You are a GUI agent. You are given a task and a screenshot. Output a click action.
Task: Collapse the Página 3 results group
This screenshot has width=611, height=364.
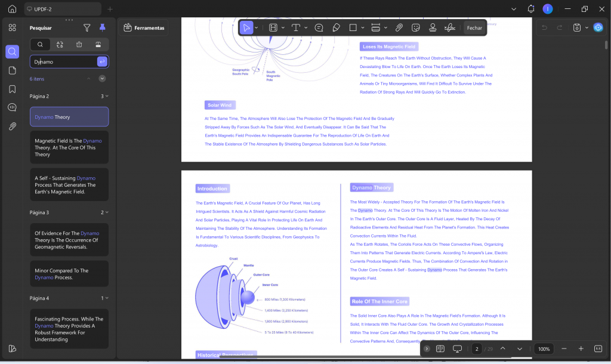tap(107, 212)
